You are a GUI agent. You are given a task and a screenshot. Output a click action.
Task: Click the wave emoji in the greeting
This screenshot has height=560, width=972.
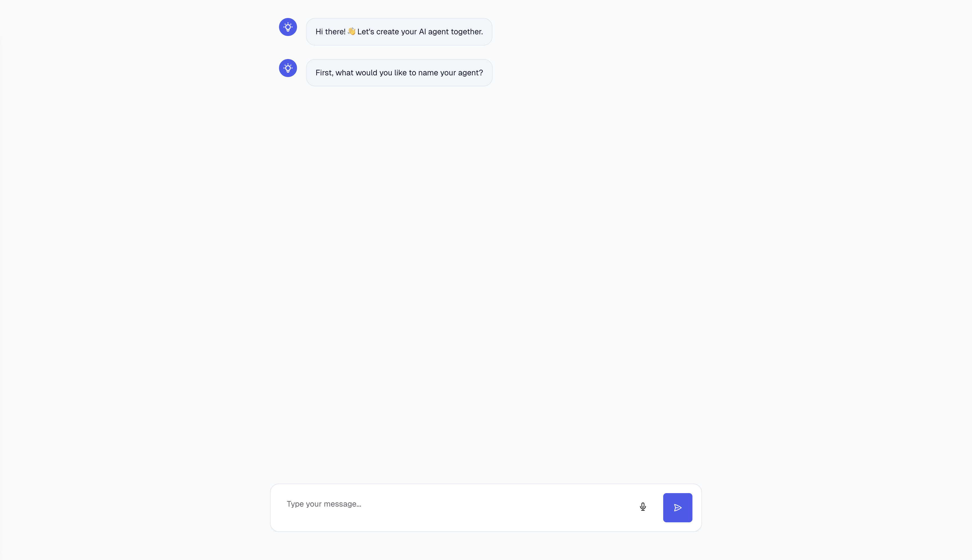point(351,31)
